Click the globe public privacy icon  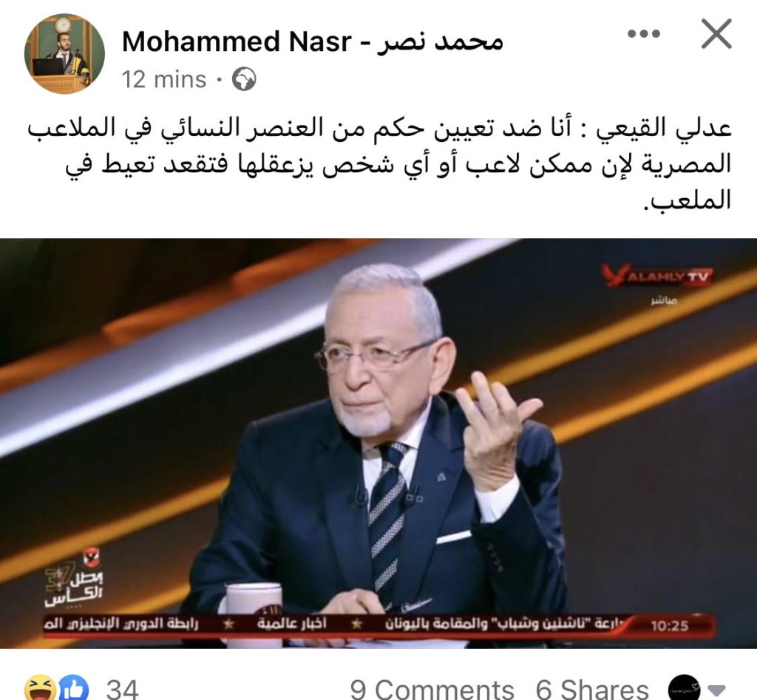point(244,80)
